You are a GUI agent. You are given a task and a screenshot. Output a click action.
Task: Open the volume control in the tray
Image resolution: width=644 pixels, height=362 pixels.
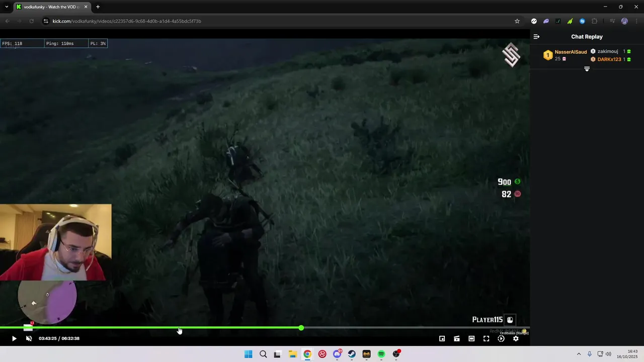click(608, 354)
